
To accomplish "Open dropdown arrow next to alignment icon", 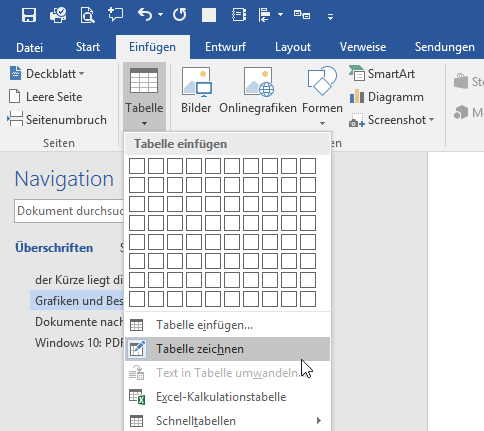I will [x=280, y=15].
